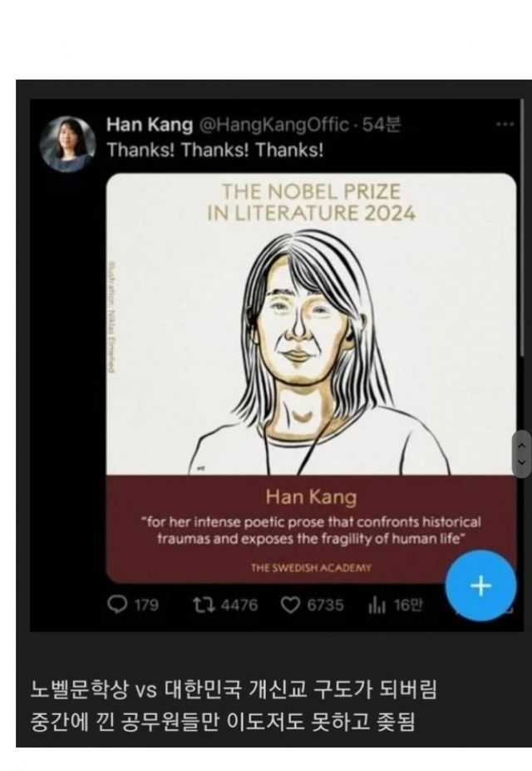532x771 pixels.
Task: Open the three-dot more options menu
Action: [505, 126]
